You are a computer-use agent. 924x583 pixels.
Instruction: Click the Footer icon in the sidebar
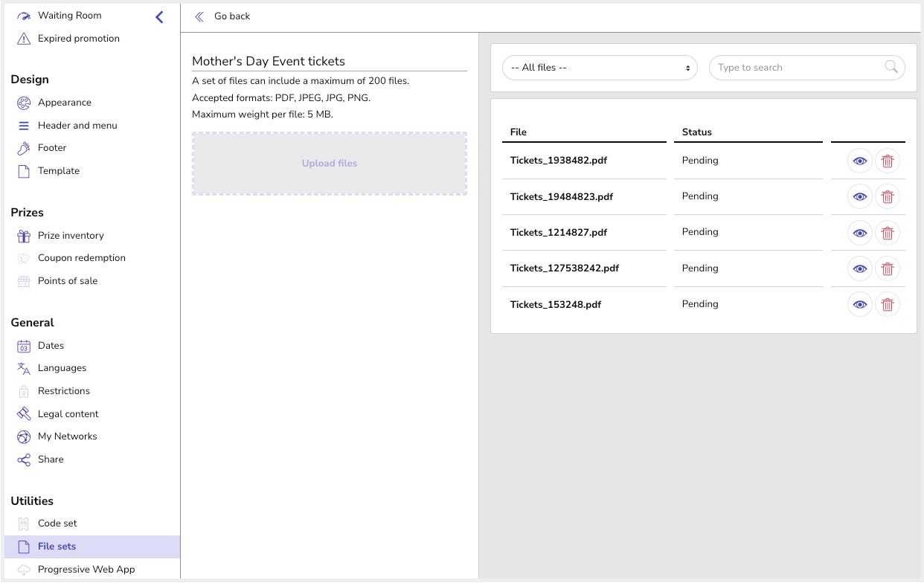click(24, 148)
